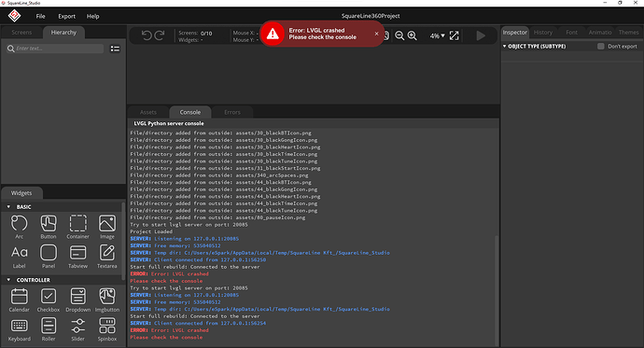
Task: Collapse the BASIC widgets section
Action: [x=8, y=207]
